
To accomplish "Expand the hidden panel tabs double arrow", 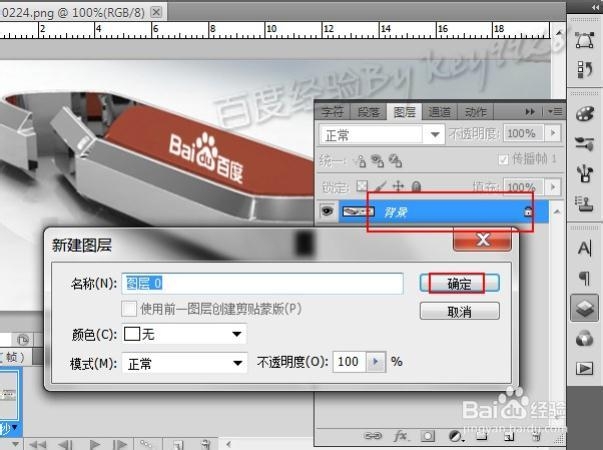I will (530, 112).
